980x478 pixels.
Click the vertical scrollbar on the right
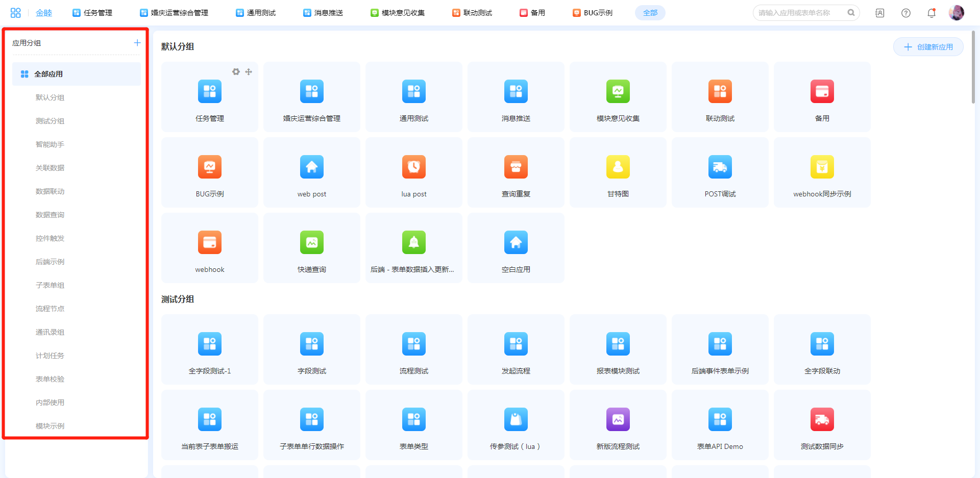973,66
